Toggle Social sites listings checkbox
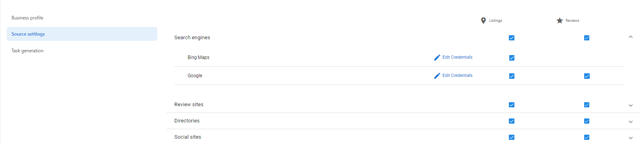The image size is (644, 145). (512, 137)
